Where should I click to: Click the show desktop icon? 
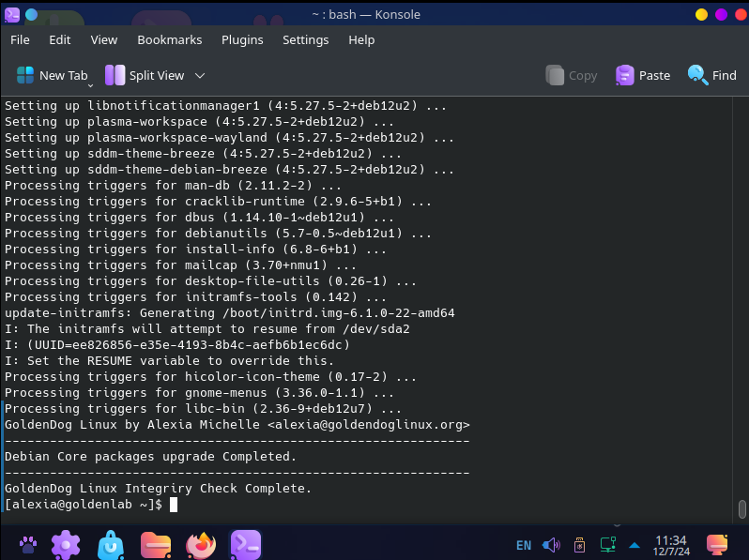coord(717,545)
